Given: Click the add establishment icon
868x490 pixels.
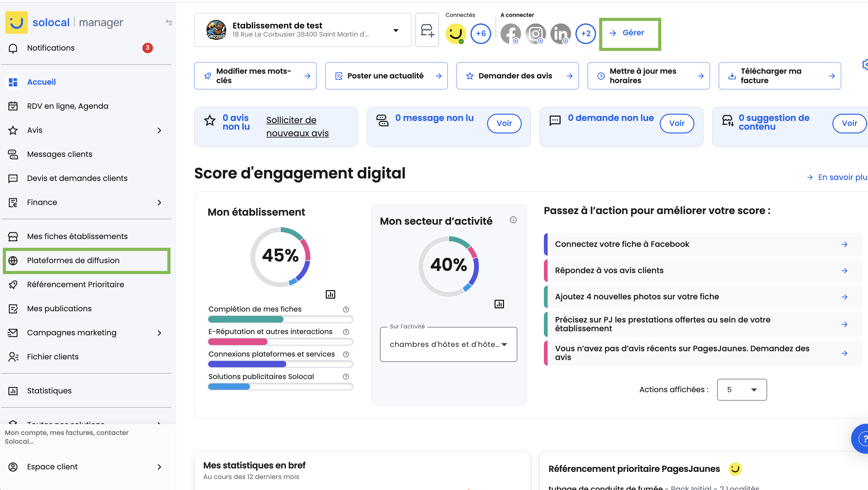Looking at the screenshot, I should [427, 30].
